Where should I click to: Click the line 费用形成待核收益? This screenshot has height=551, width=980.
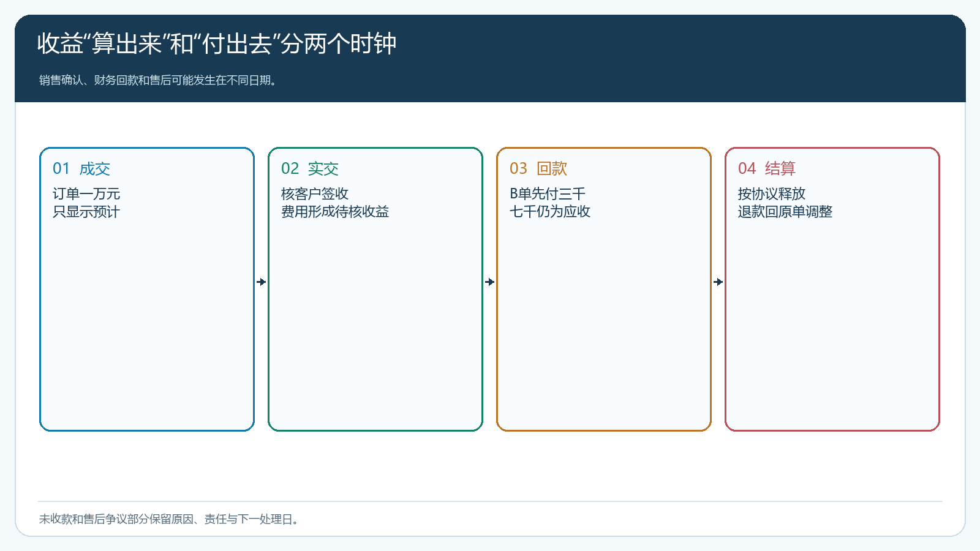[335, 212]
